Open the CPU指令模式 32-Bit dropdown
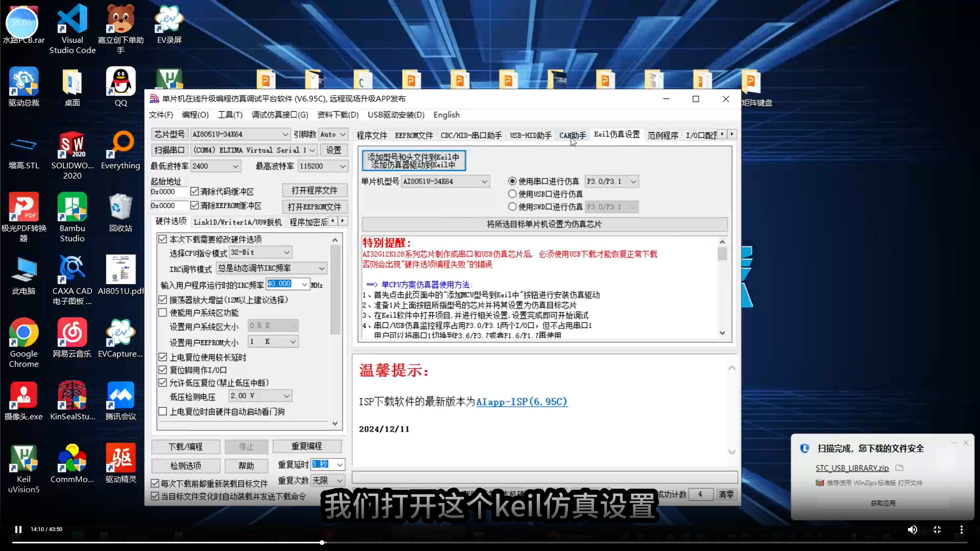 pos(286,252)
